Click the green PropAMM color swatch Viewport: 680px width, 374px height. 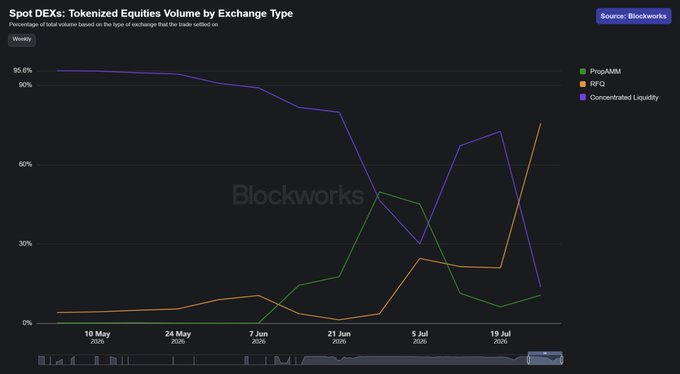click(x=583, y=71)
